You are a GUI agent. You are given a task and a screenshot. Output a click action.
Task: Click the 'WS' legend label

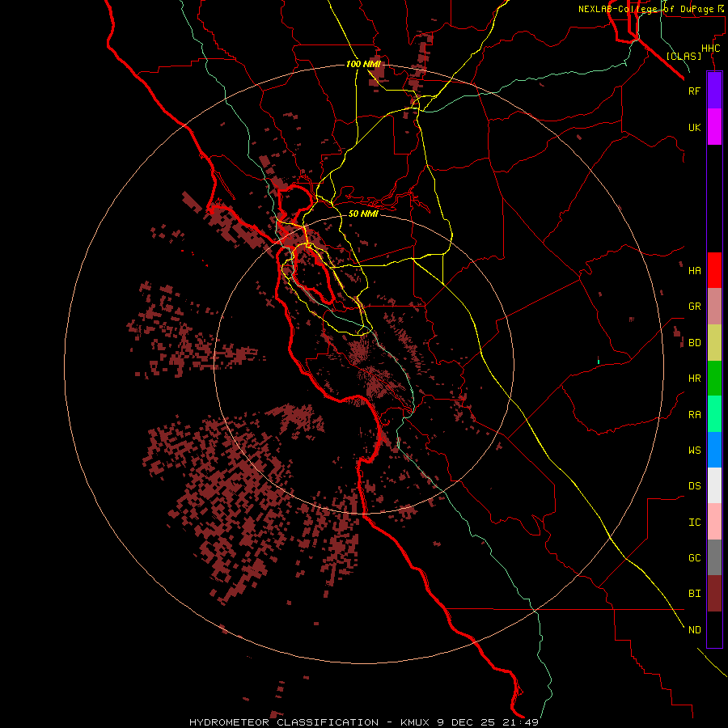pyautogui.click(x=694, y=451)
